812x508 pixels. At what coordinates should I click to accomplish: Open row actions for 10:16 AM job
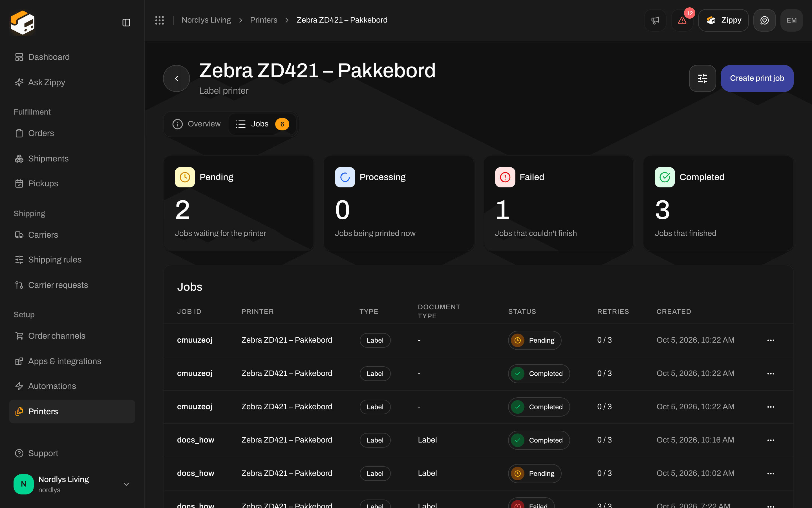(771, 440)
